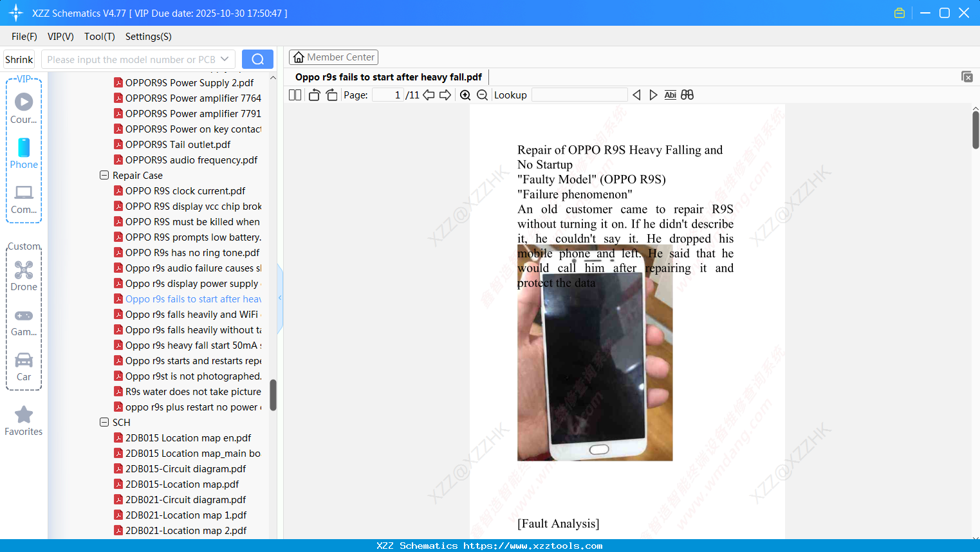Image resolution: width=980 pixels, height=552 pixels.
Task: Select the Phone category icon
Action: click(x=24, y=153)
